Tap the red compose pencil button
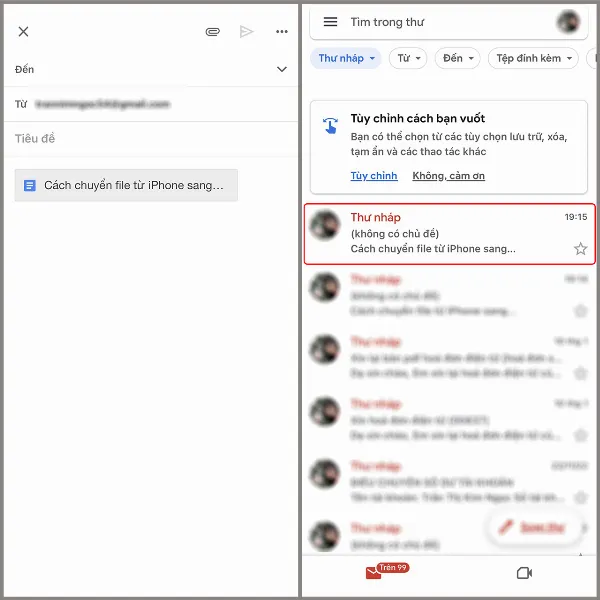600x600 pixels. coord(534,527)
